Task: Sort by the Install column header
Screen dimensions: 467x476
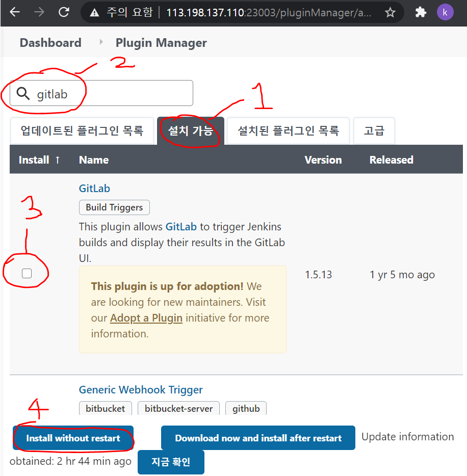Action: (39, 160)
